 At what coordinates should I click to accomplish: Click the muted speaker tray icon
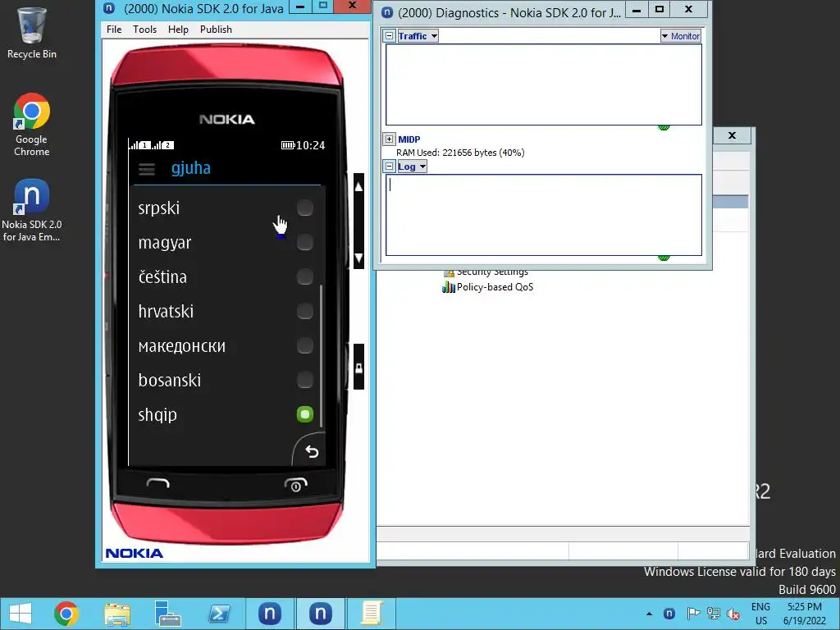733,614
